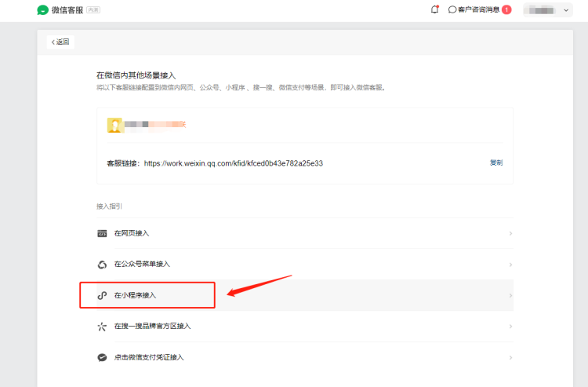Screen dimensions: 588x387
Task: Click the description starting with 将以下客服链接配置到
Action: click(241, 87)
